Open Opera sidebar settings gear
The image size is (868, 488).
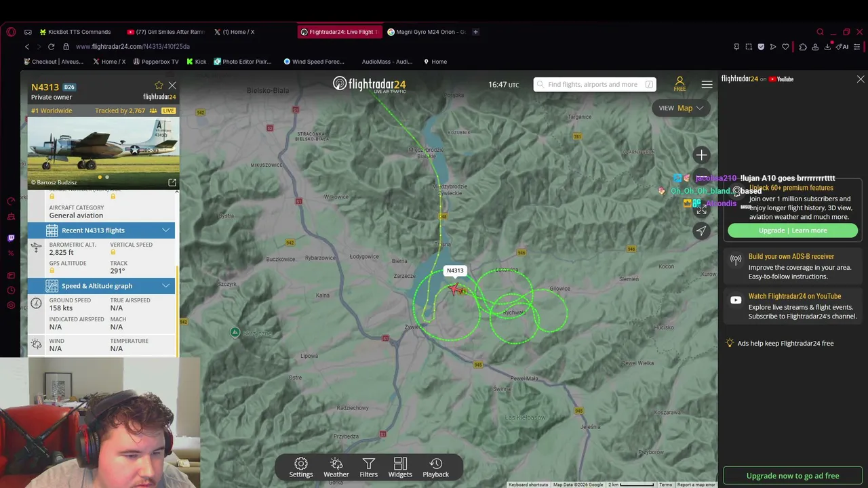(11, 305)
